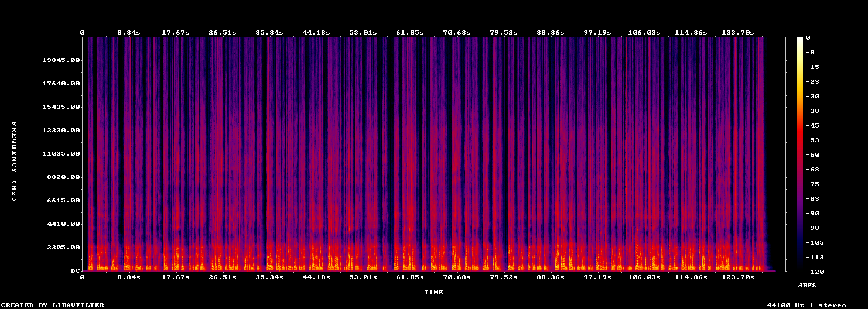Click the 97.19s label on bottom time axis

tap(597, 277)
